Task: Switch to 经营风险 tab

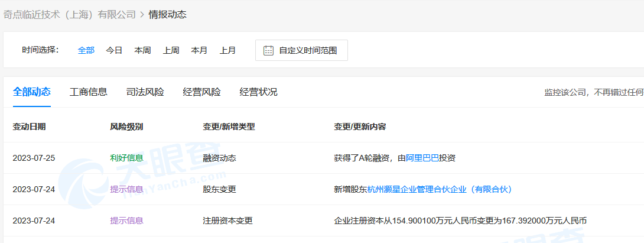Action: point(201,92)
